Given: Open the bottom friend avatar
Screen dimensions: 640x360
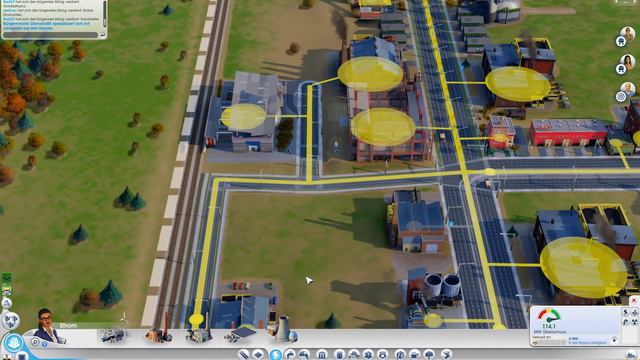Looking at the screenshot, I should 627,89.
